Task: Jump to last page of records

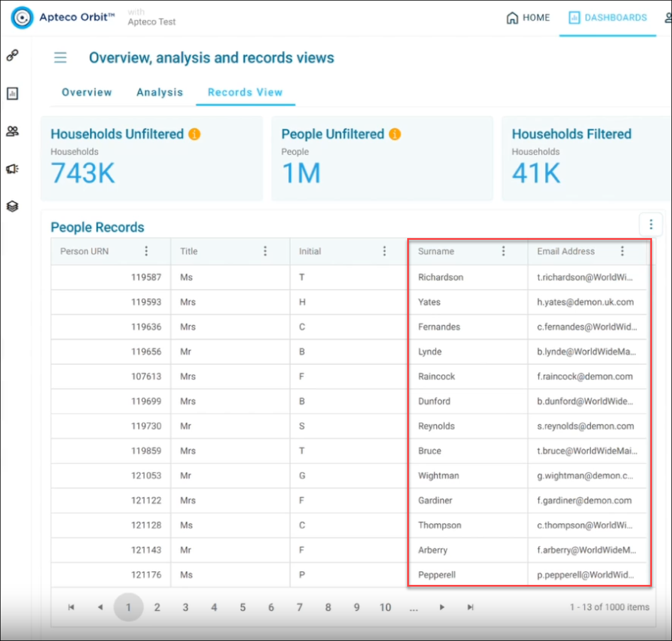Action: coord(470,607)
